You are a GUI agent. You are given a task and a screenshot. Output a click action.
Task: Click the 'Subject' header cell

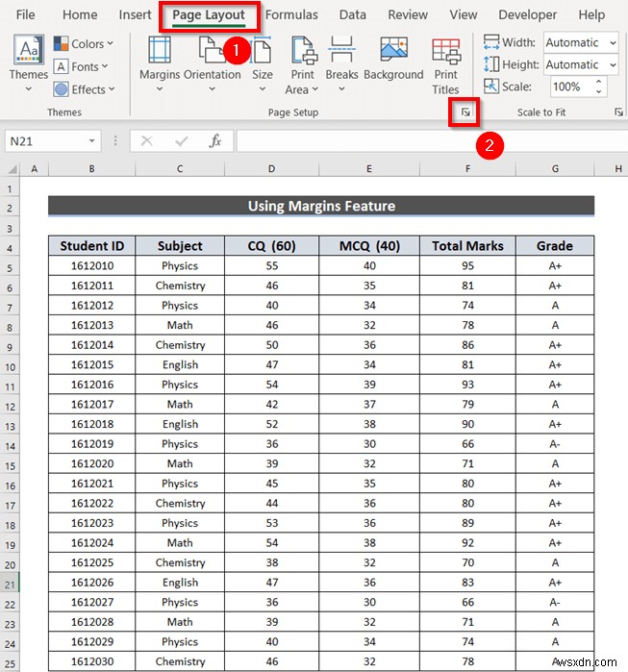180,246
